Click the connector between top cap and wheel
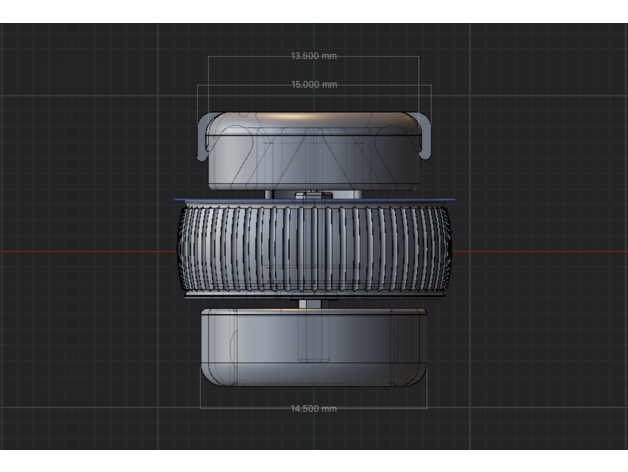The width and height of the screenshot is (628, 472). [x=312, y=194]
